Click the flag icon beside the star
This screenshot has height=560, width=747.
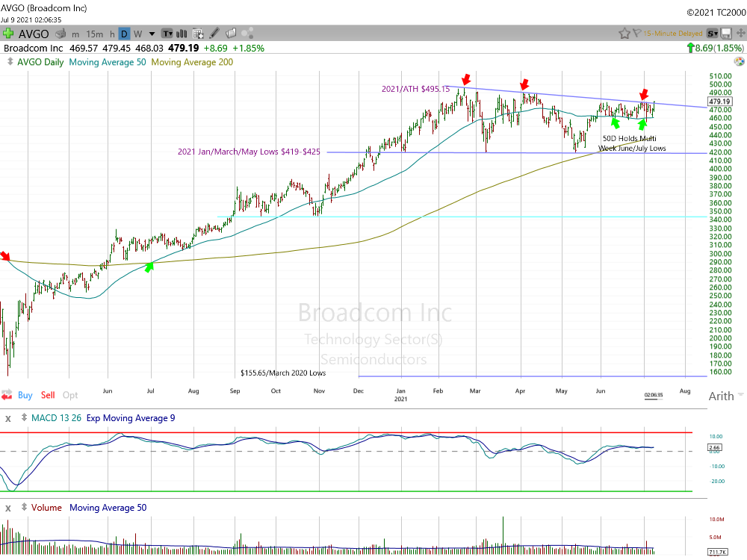tap(636, 34)
